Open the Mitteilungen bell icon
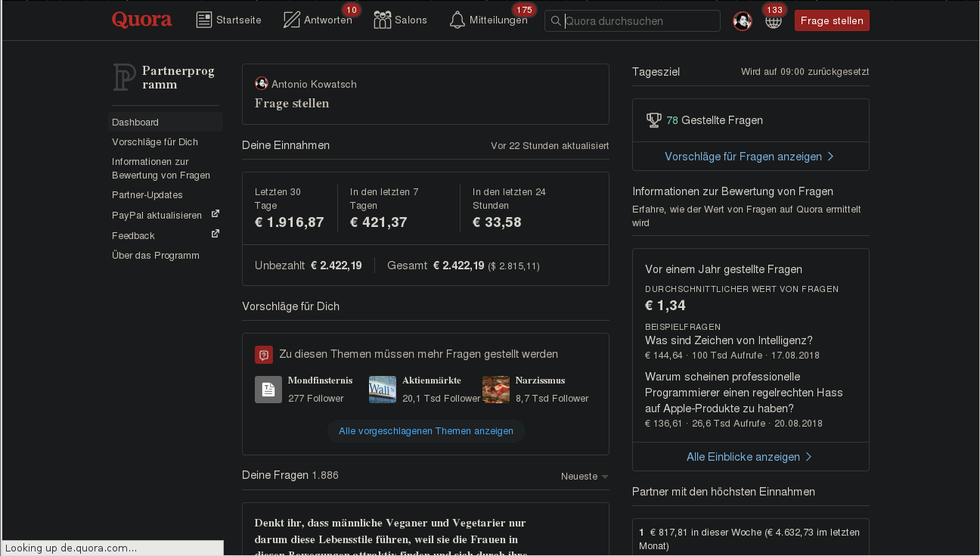 [457, 20]
